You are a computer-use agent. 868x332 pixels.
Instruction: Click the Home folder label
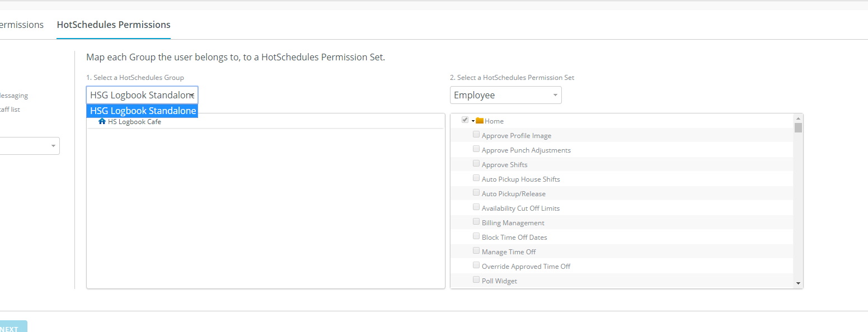pos(494,121)
